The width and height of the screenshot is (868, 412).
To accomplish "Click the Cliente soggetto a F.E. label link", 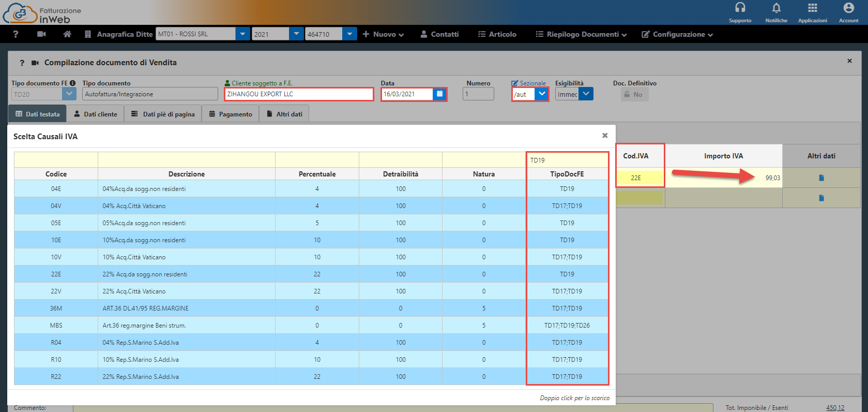I will coord(258,83).
